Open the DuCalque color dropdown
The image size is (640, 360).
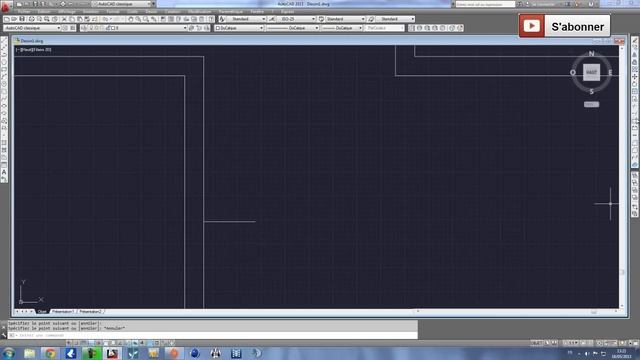239,28
